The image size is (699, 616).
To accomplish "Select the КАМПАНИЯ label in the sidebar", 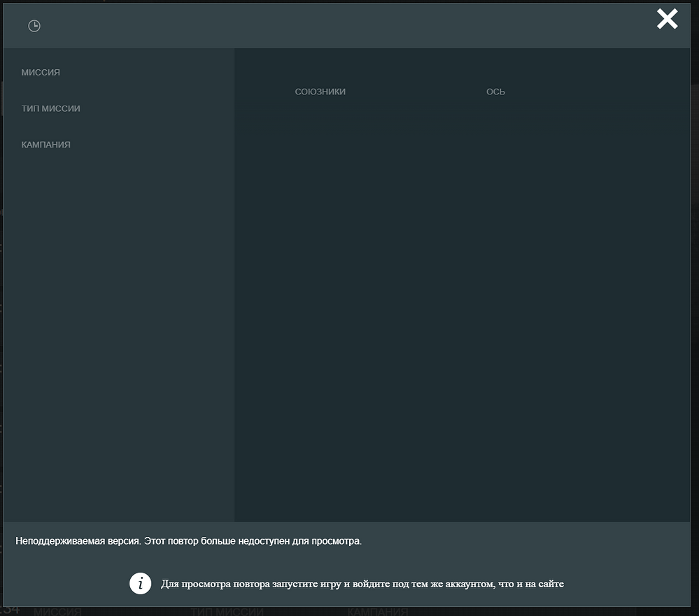I will click(x=46, y=145).
